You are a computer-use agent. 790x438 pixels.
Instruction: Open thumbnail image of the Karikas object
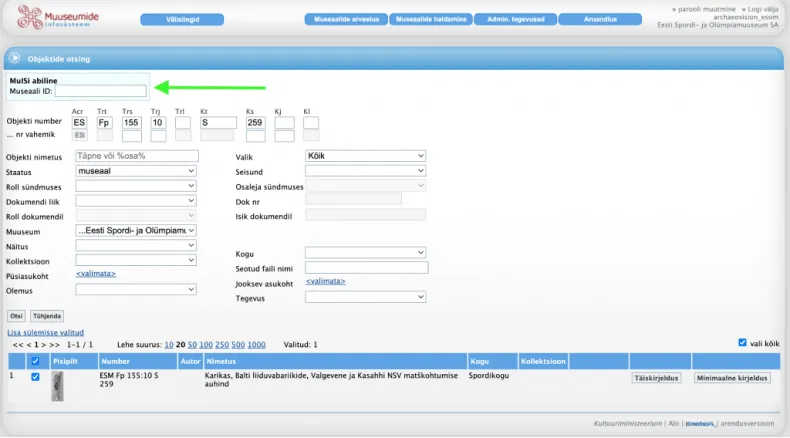click(x=58, y=385)
